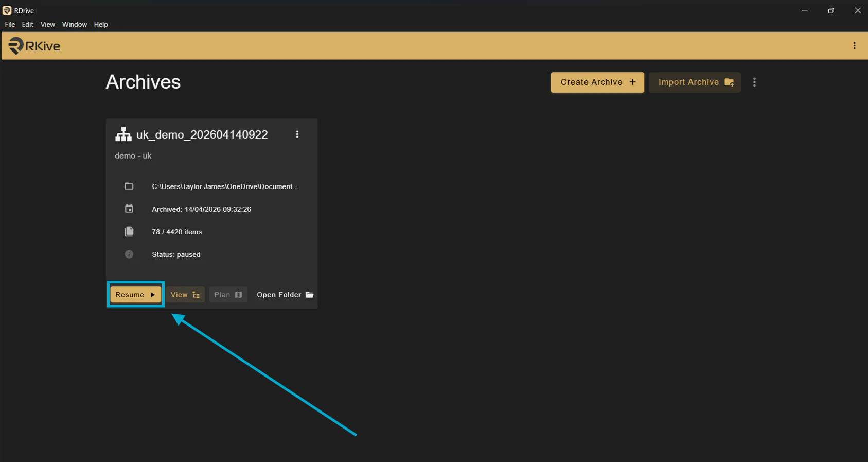Click the archive path C:\Users\Taylor.James text
Screen dimensions: 868x462
click(225, 186)
